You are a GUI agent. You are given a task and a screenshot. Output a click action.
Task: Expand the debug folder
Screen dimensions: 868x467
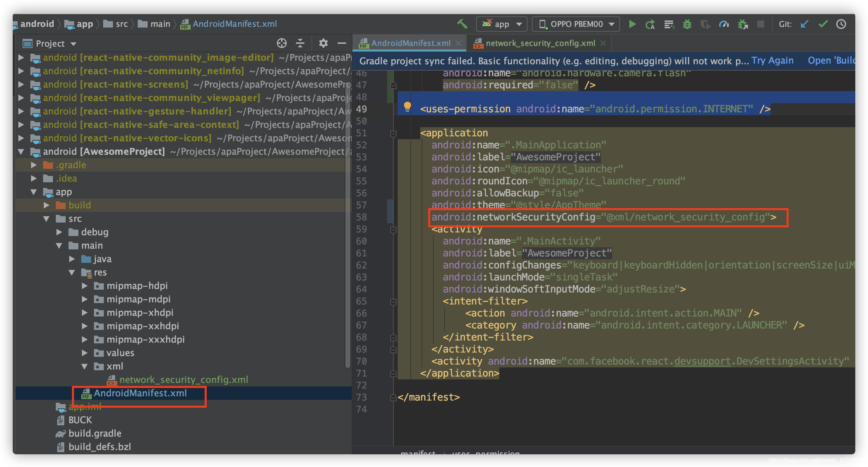59,232
